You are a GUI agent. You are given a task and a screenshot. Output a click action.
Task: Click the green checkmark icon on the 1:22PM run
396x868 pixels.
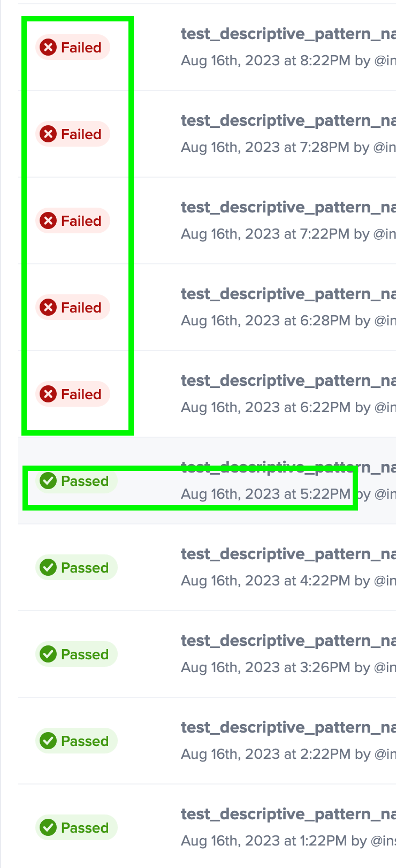tap(48, 827)
